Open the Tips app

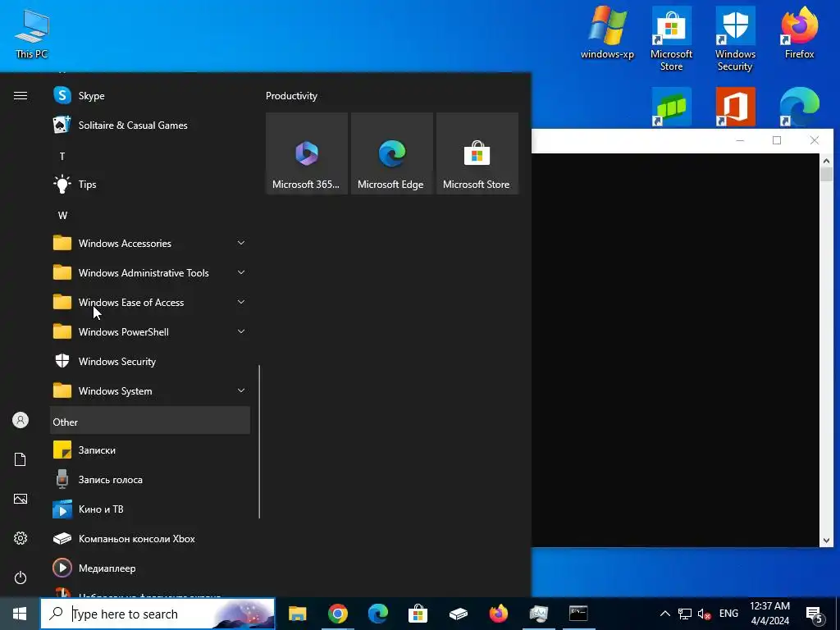tap(150, 185)
